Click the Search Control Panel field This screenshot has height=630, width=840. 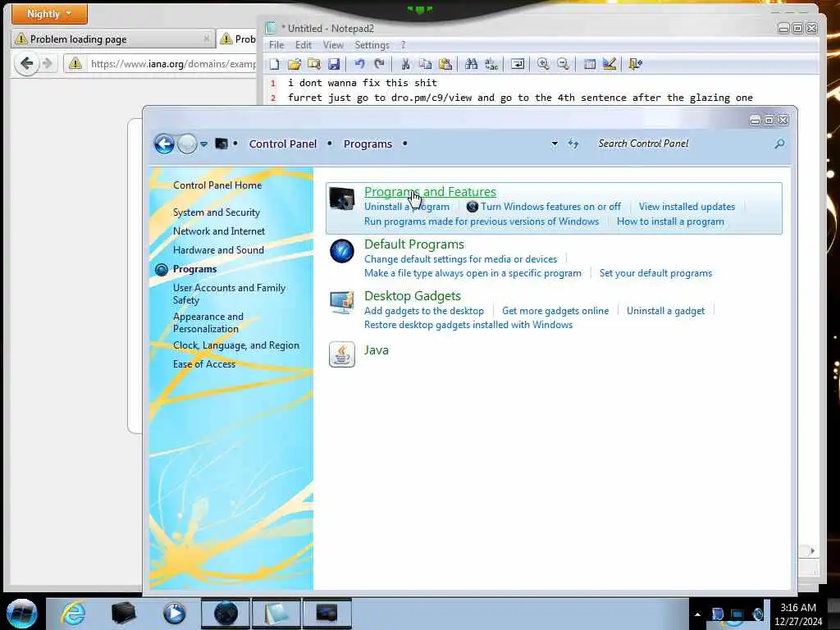coord(683,144)
